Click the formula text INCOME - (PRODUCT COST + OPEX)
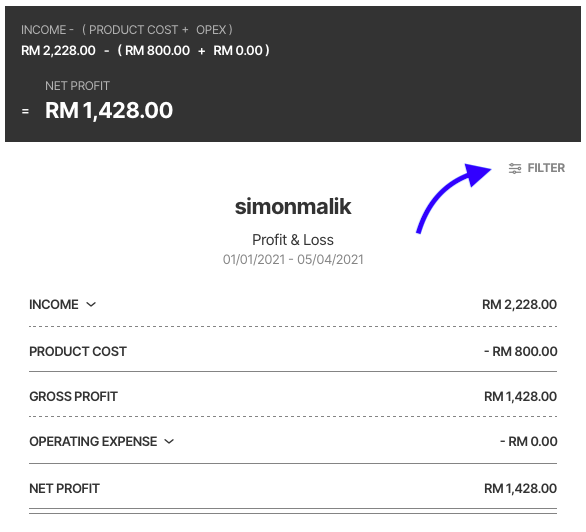This screenshot has height=532, width=586. [x=127, y=30]
